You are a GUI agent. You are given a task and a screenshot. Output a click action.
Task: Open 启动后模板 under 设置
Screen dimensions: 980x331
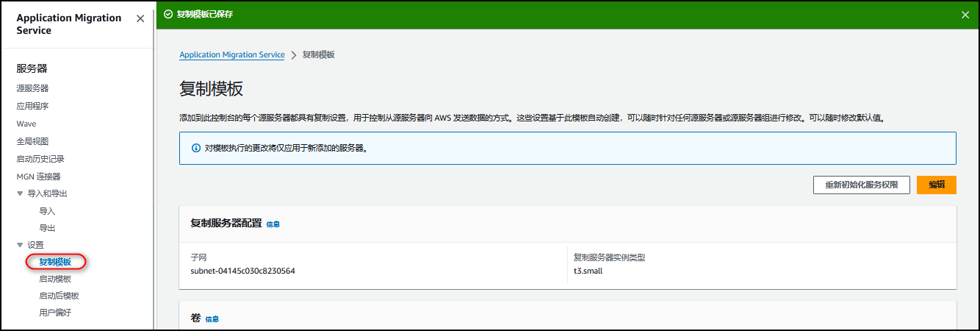tap(59, 296)
